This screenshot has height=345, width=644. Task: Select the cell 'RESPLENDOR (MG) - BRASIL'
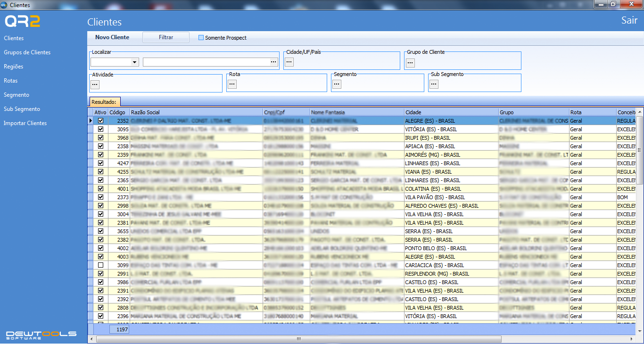click(451, 274)
